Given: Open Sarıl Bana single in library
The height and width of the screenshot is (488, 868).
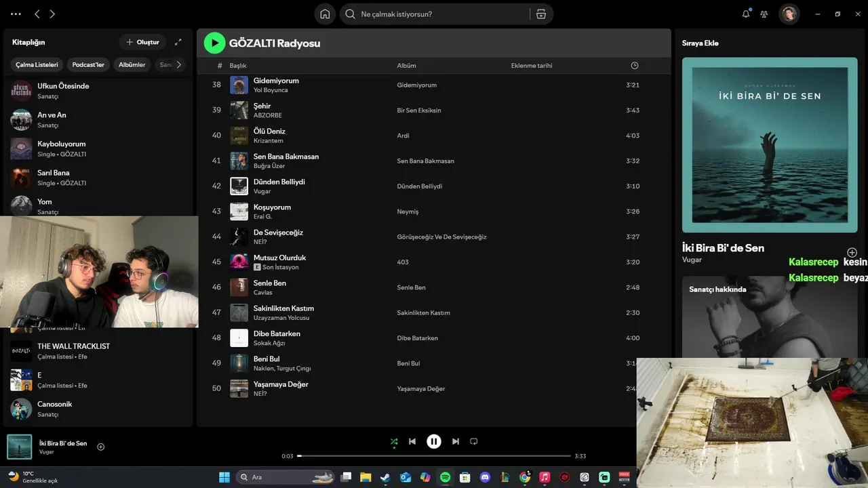Looking at the screenshot, I should [x=98, y=178].
